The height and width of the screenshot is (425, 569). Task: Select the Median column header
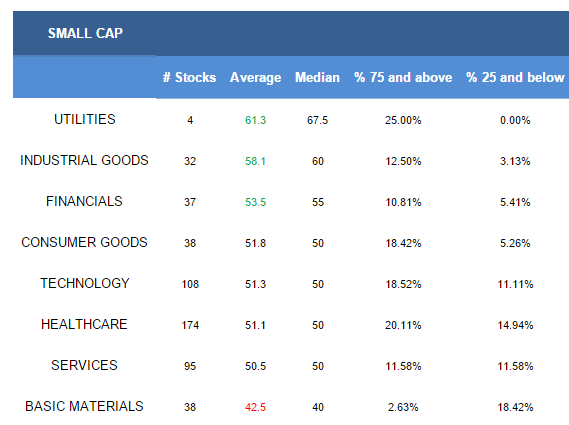click(x=317, y=77)
